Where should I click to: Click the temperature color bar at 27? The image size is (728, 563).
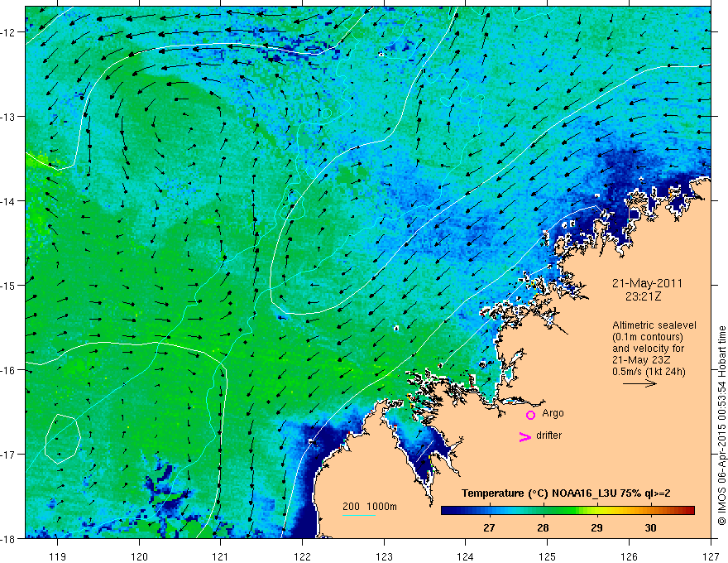[489, 510]
